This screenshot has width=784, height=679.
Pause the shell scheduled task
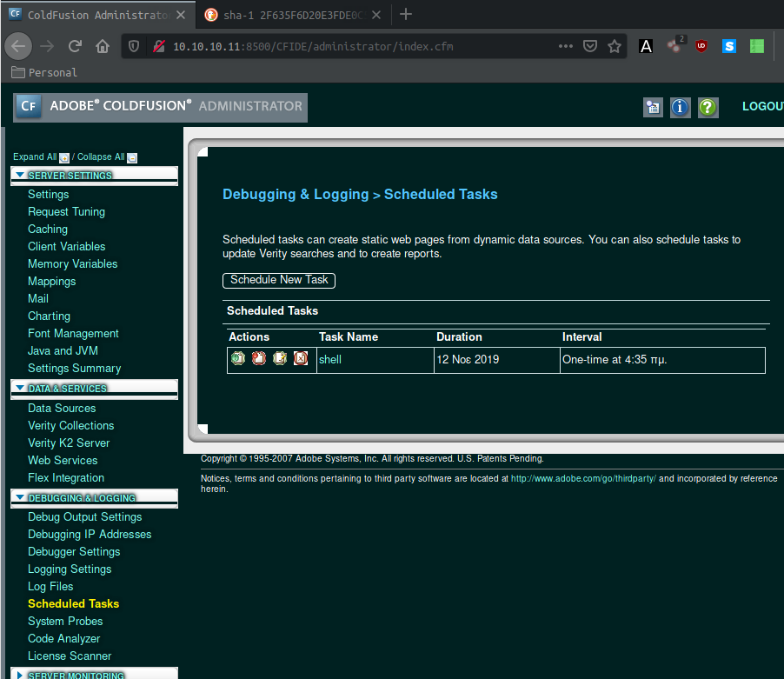tap(258, 358)
